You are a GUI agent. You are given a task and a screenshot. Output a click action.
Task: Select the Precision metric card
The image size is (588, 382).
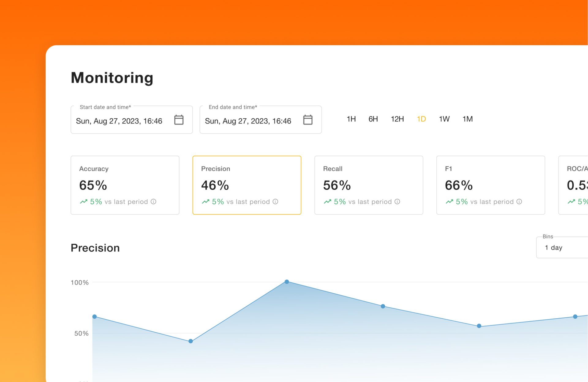(247, 185)
